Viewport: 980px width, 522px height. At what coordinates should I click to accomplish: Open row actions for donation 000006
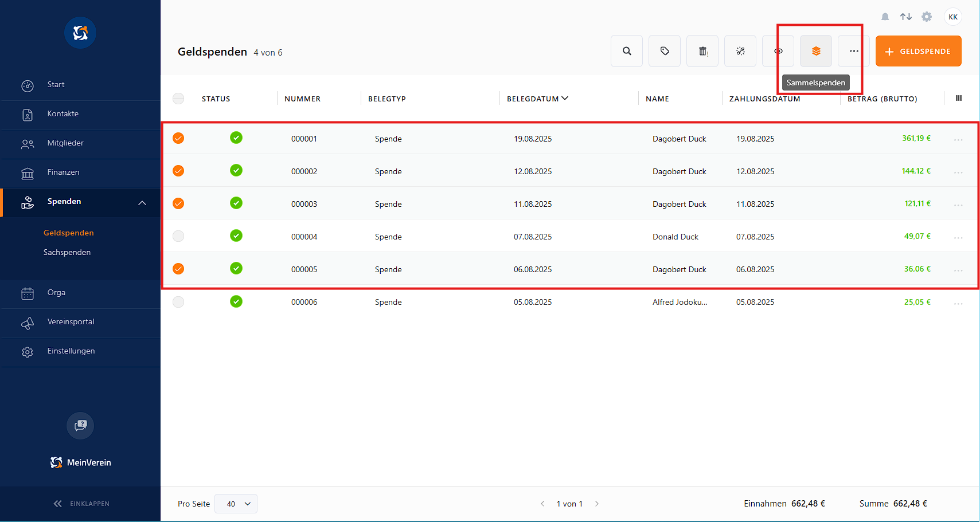(958, 303)
